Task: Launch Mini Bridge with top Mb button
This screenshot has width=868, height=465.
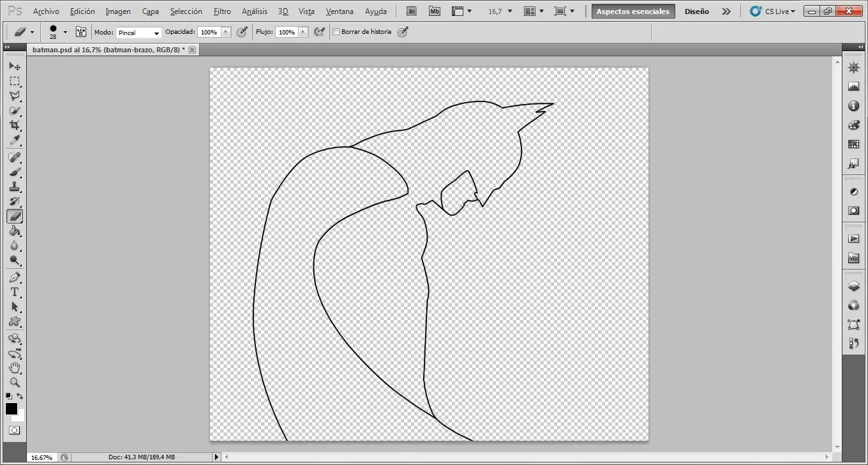Action: pos(435,11)
